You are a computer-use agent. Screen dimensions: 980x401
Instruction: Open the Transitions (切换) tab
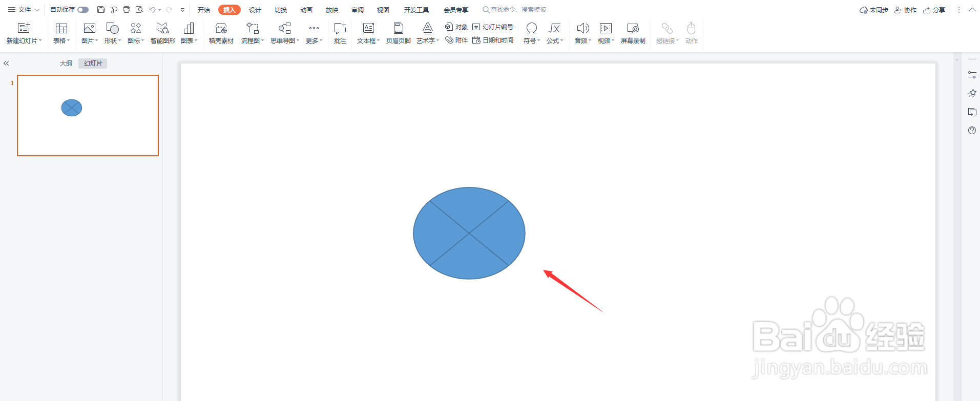coord(281,10)
